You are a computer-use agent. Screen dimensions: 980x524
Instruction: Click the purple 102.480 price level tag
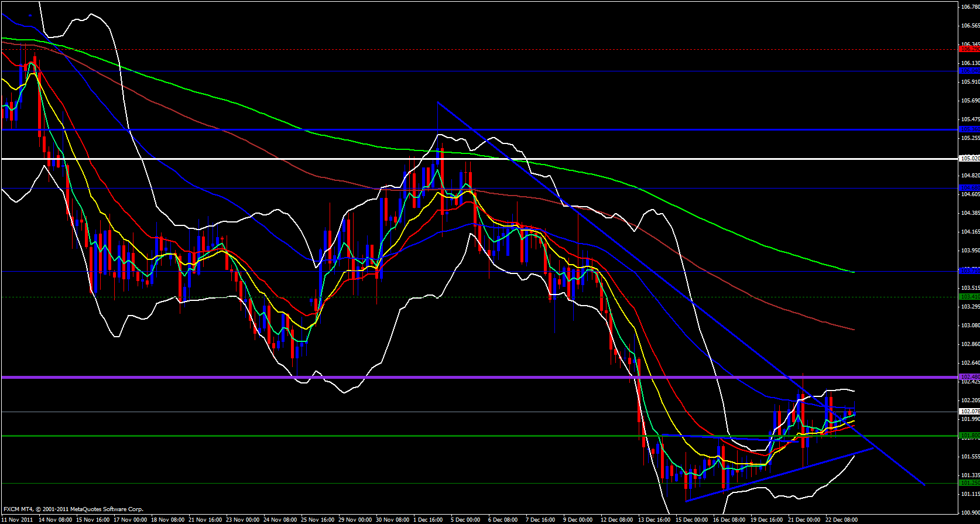[969, 377]
